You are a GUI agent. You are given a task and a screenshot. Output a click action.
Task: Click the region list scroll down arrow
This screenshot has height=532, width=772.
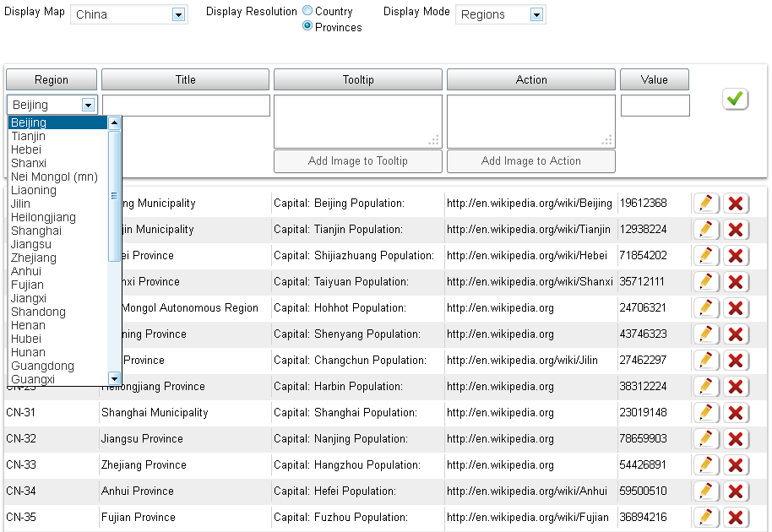[x=114, y=378]
